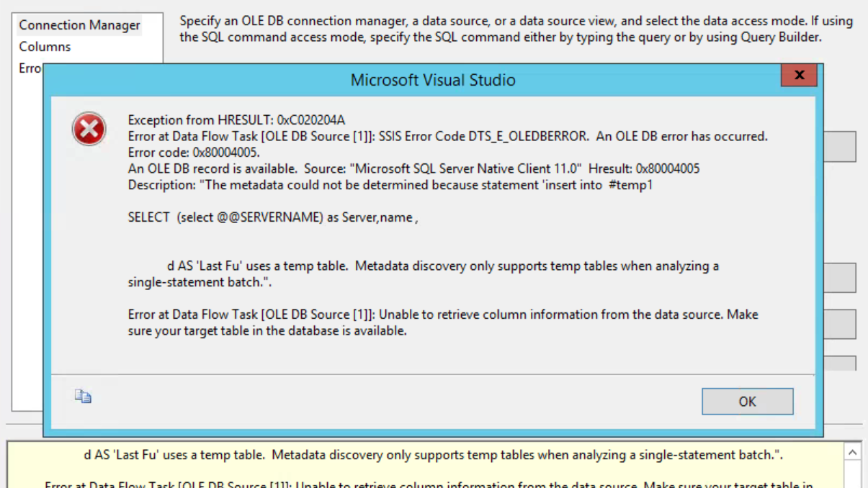Image resolution: width=868 pixels, height=488 pixels.
Task: Open the Columns page
Action: (x=45, y=47)
